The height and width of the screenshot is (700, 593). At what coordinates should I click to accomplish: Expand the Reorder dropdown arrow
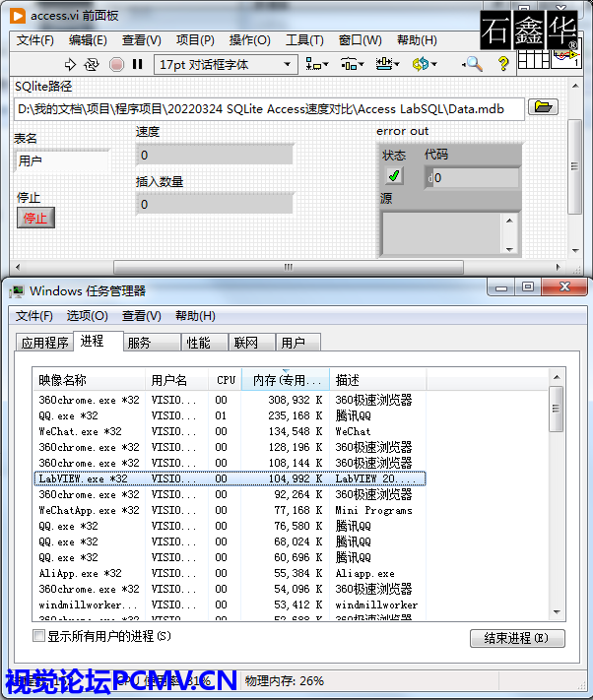pyautogui.click(x=434, y=65)
